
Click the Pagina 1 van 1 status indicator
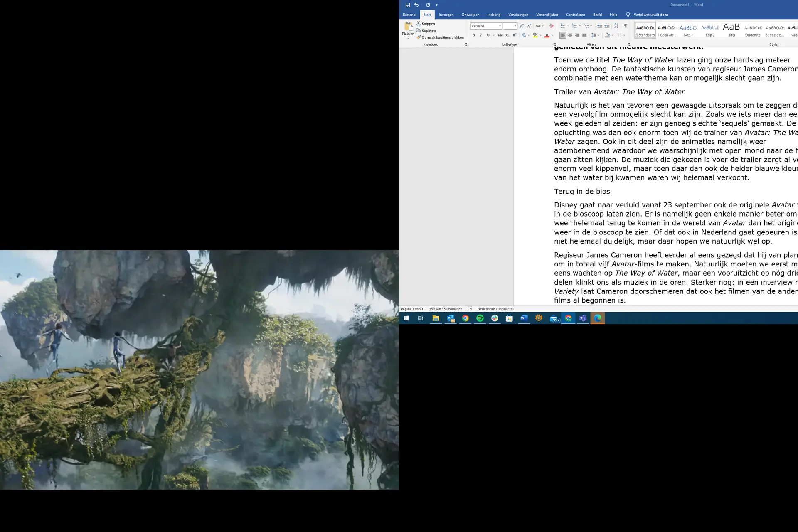[412, 309]
